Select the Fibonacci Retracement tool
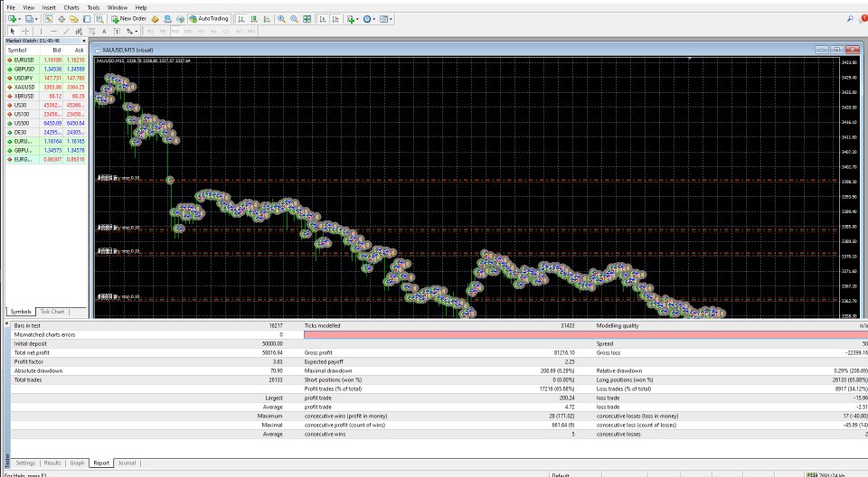The image size is (868, 477). (91, 31)
